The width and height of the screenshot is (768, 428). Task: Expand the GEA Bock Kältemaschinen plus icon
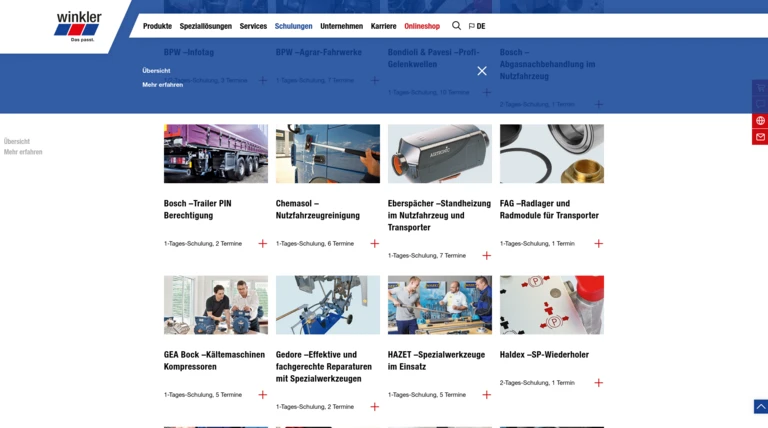(x=263, y=395)
